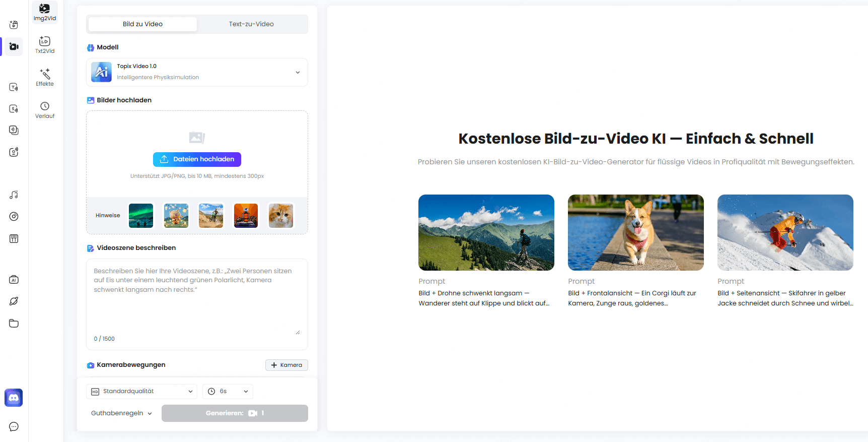Viewport: 868px width, 442px height.
Task: Choose the orange perfume bottle sample image
Action: click(246, 215)
